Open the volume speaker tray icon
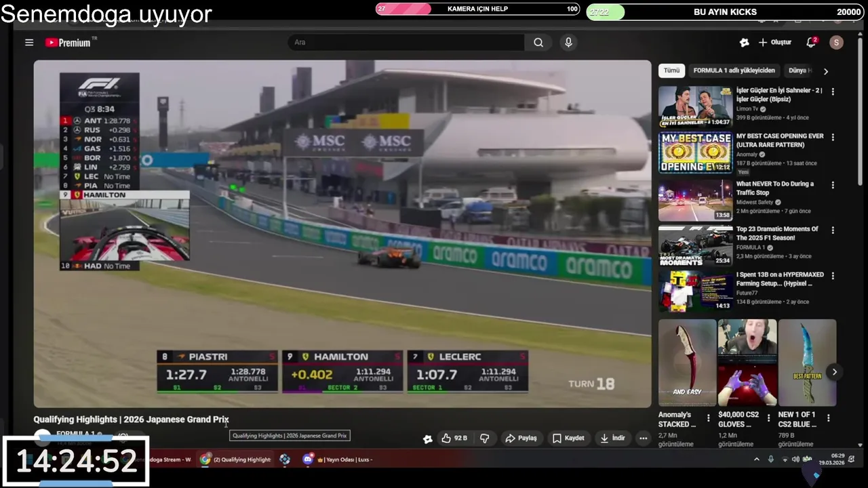This screenshot has height=488, width=868. [x=795, y=460]
